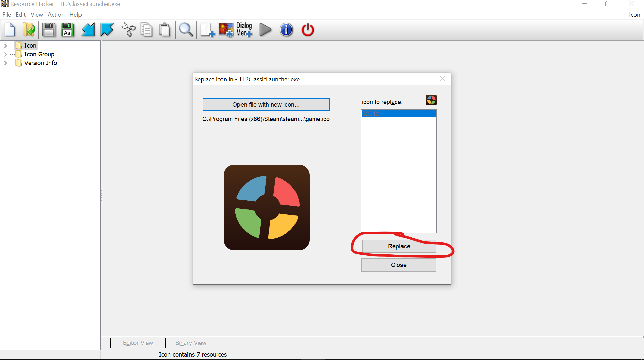Image resolution: width=644 pixels, height=360 pixels.
Task: Show the blue info icon
Action: click(x=286, y=30)
